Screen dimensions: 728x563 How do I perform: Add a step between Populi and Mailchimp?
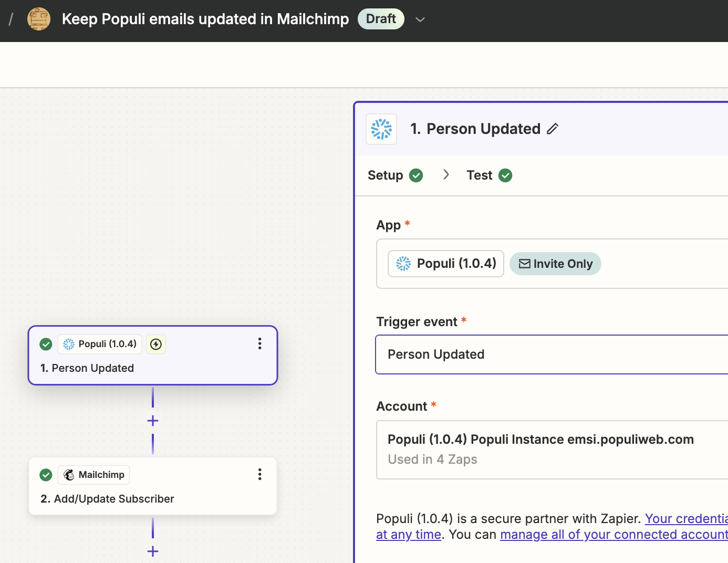[153, 421]
